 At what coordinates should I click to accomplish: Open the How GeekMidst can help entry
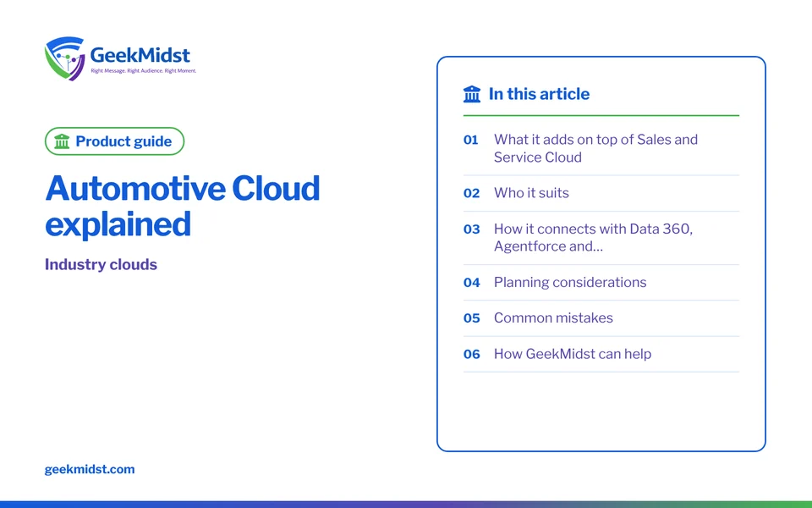coord(601,354)
